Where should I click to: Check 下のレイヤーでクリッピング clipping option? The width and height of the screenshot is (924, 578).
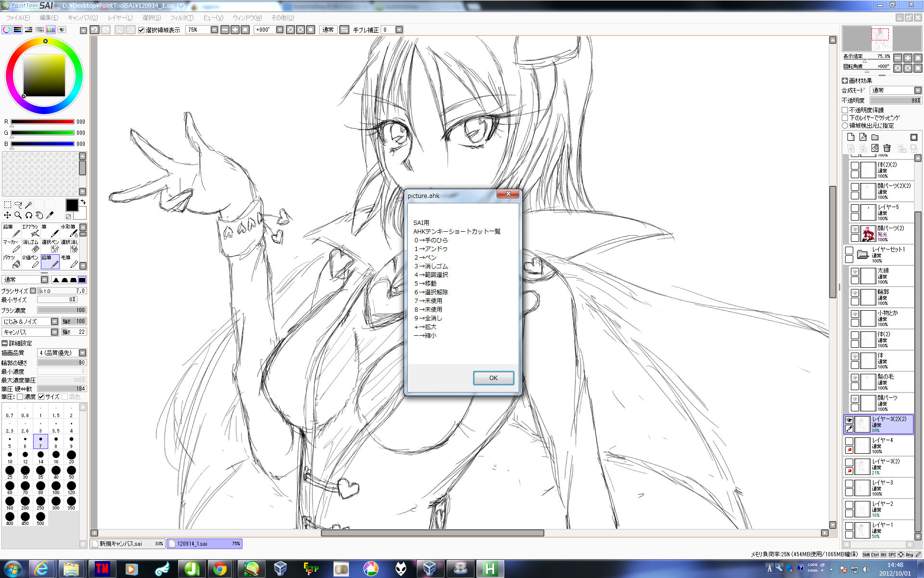point(845,118)
